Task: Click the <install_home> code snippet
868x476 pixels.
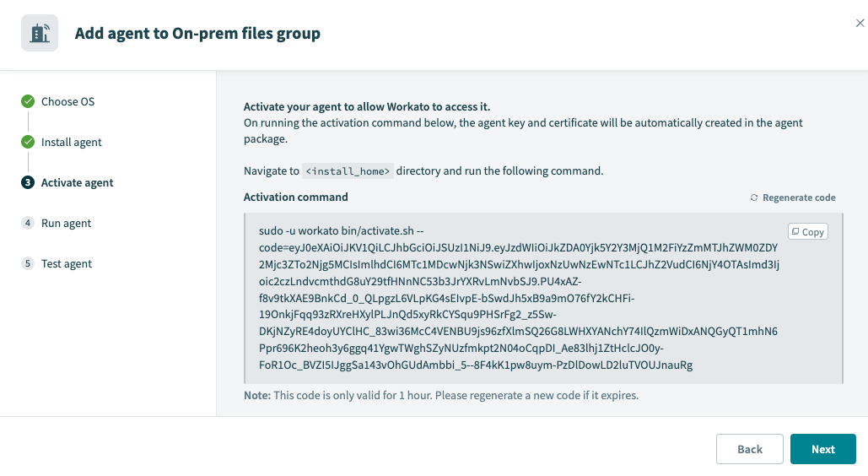Action: (x=348, y=170)
